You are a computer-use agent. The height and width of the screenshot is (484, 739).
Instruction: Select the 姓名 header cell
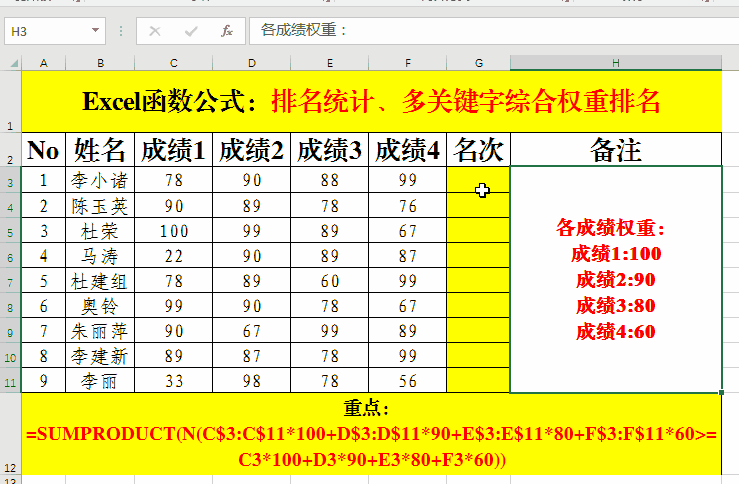[x=100, y=150]
